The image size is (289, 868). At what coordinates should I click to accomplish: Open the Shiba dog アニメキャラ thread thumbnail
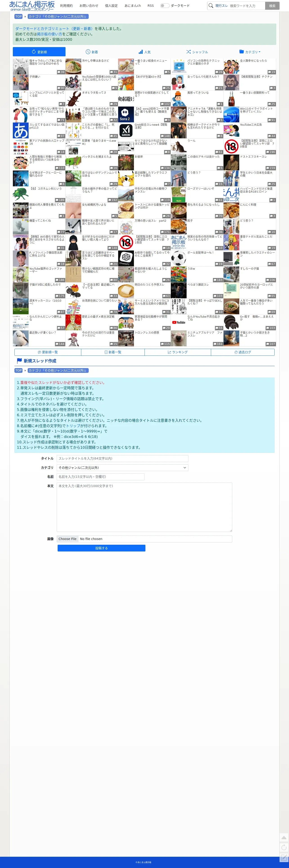pyautogui.click(x=178, y=115)
